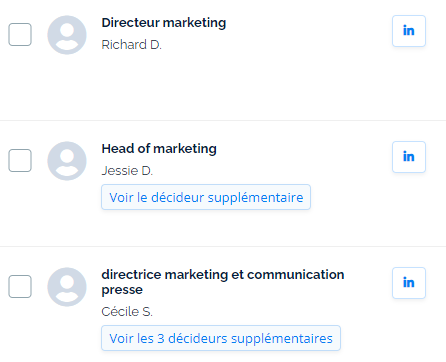Click Richard D.'s avatar placeholder

(67, 35)
